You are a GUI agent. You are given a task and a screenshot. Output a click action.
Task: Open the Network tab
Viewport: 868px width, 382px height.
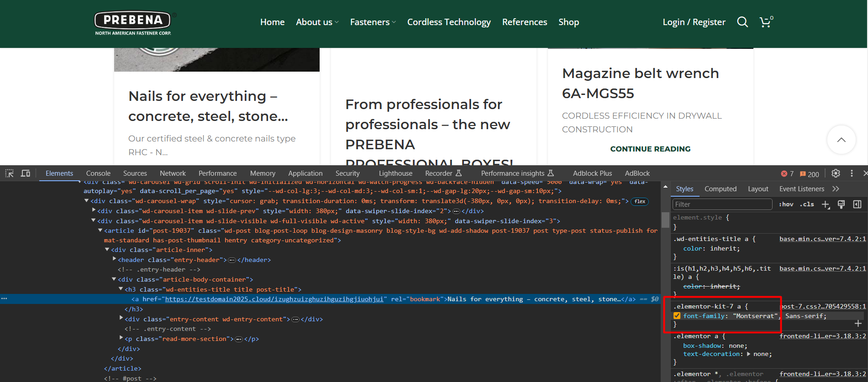tap(173, 173)
